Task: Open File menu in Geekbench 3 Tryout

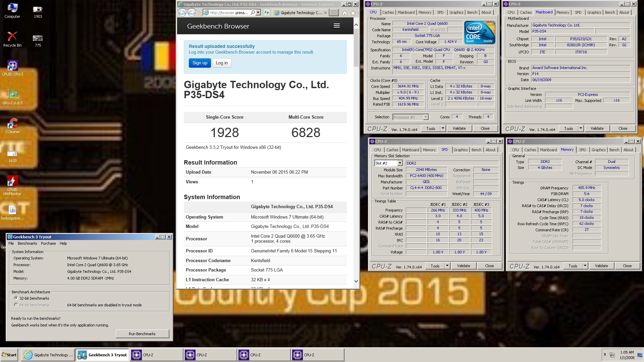Action: pos(11,243)
